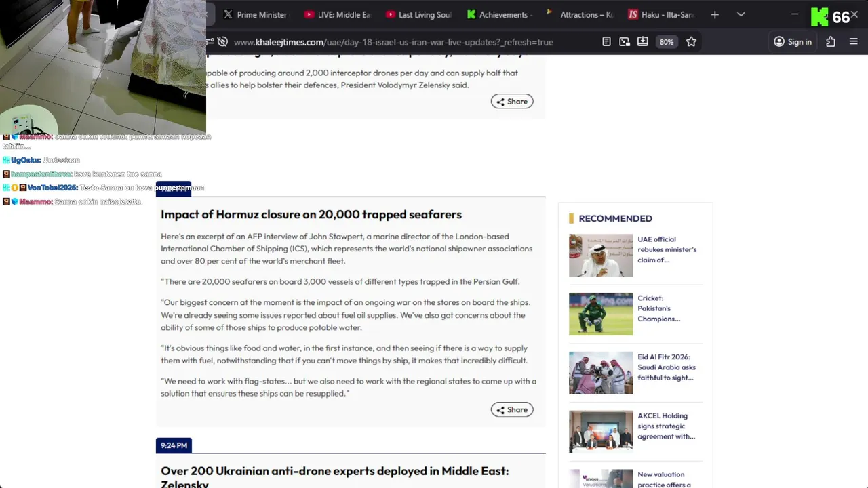Switch to the Achievements tab
The height and width of the screenshot is (488, 868).
[x=500, y=14]
